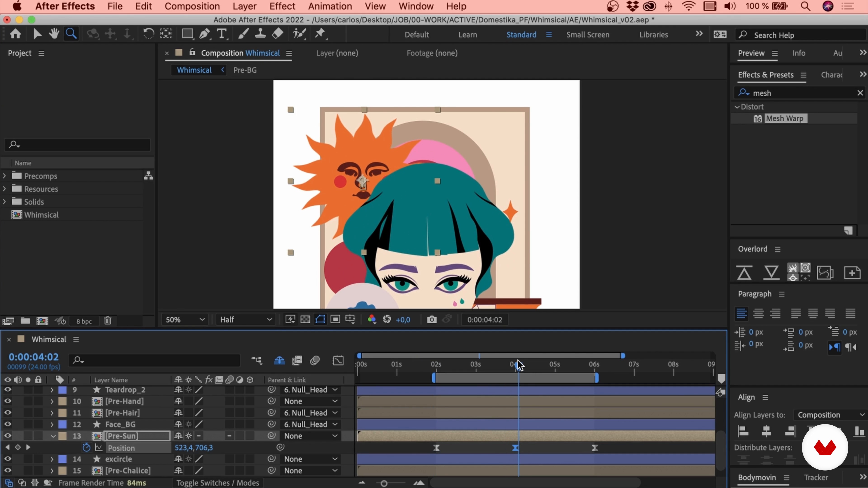Toggle composition viewer lock icon

pos(192,53)
